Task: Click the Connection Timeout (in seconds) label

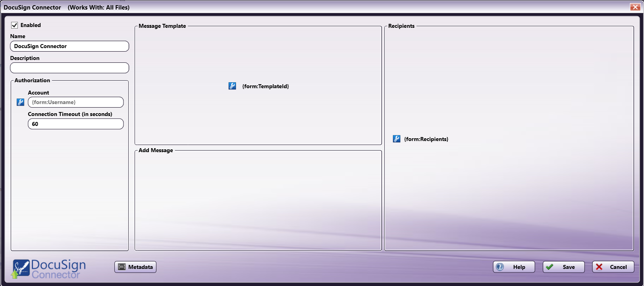Action: point(70,114)
